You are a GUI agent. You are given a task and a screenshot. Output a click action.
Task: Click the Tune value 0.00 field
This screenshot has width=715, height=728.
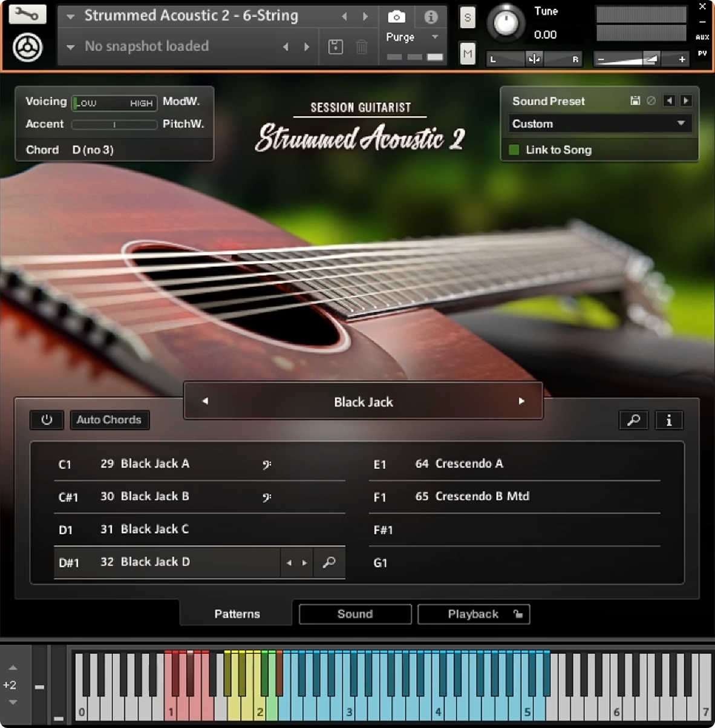pos(545,35)
